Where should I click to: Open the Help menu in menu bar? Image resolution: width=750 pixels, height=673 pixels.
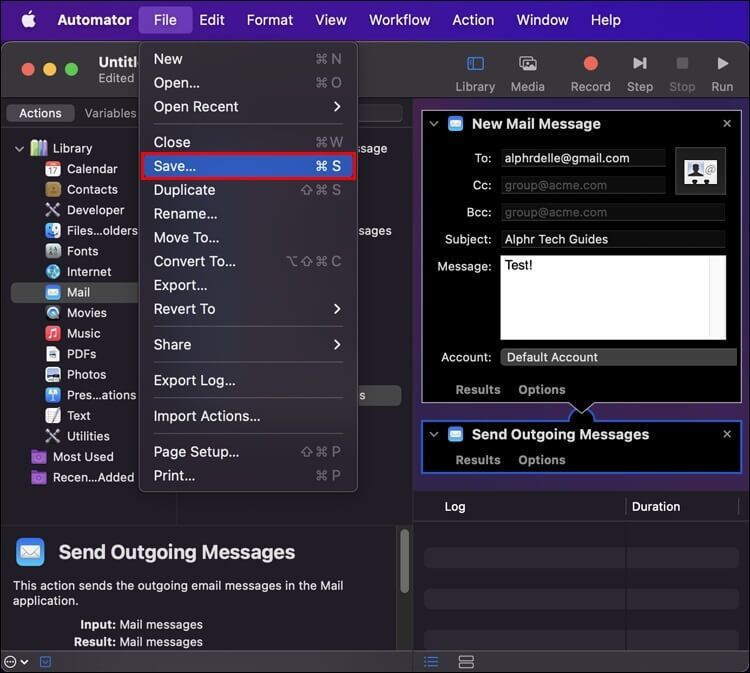tap(606, 20)
